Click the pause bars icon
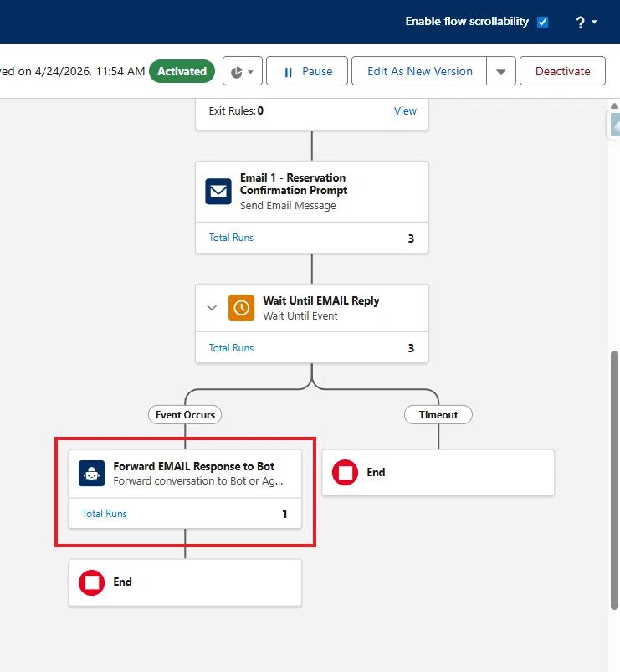Screen dimensions: 620x672 [289, 72]
